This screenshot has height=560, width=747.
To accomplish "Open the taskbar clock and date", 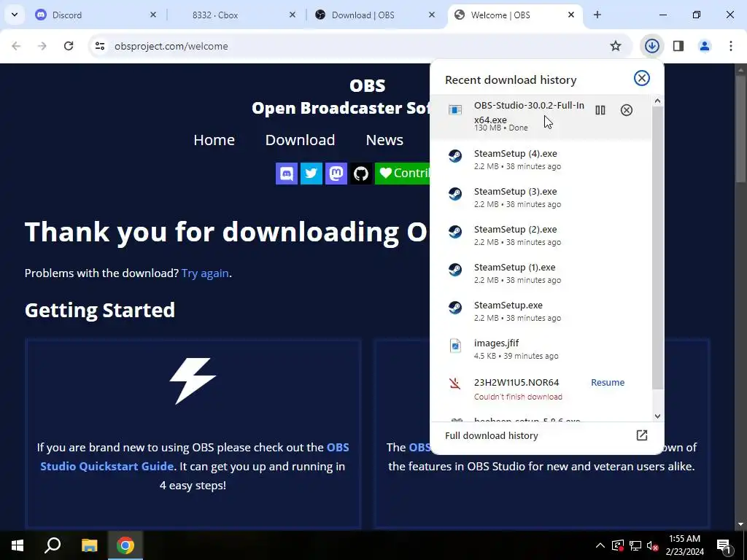I will (x=684, y=545).
